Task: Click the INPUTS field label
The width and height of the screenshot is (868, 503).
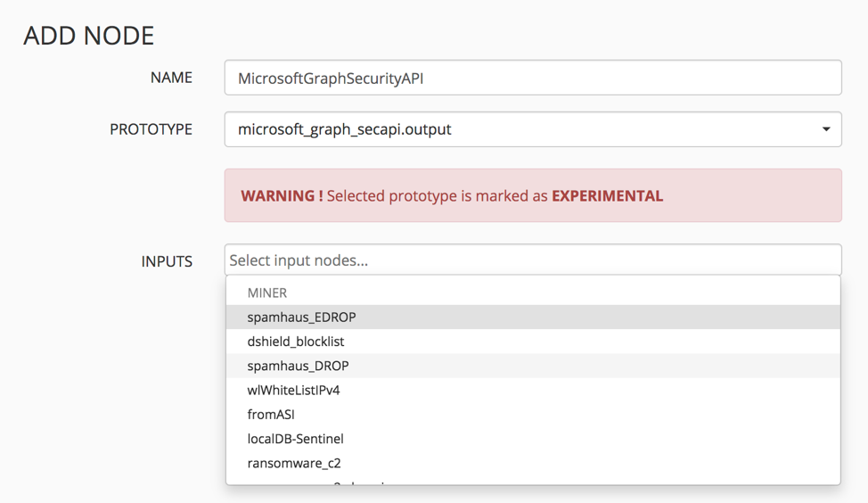Action: coord(167,261)
